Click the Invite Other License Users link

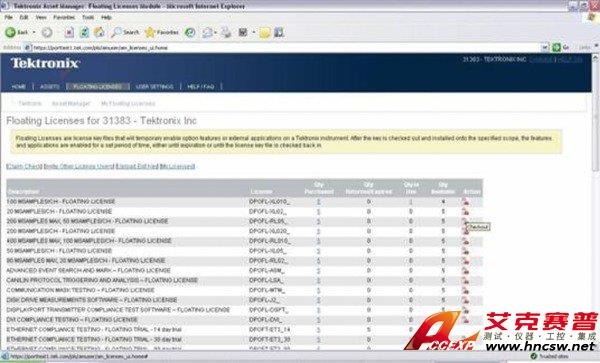pyautogui.click(x=79, y=166)
